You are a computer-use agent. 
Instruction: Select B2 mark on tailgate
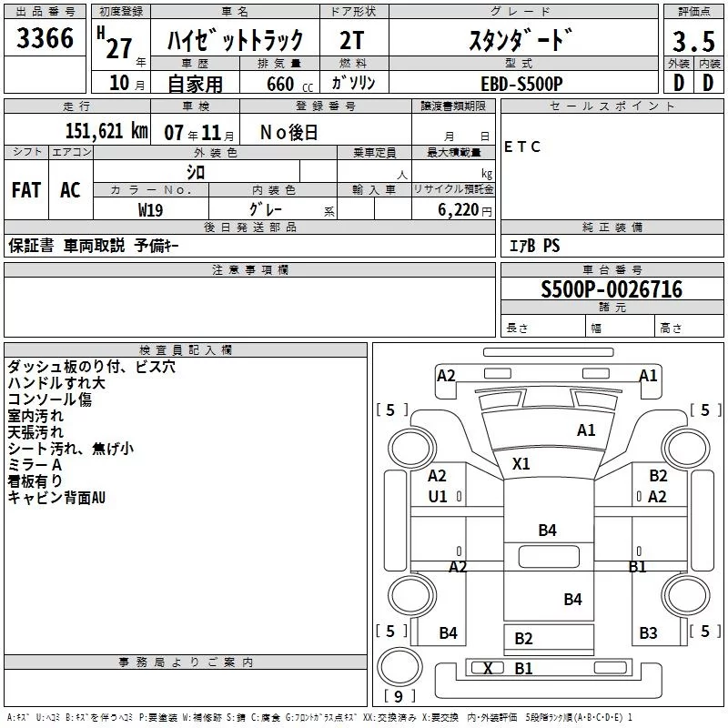coord(523,639)
